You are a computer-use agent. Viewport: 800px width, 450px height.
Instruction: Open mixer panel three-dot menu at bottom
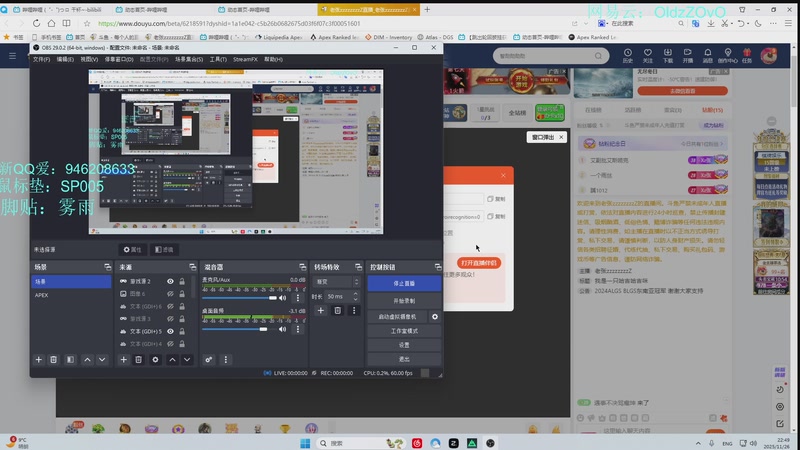[226, 360]
